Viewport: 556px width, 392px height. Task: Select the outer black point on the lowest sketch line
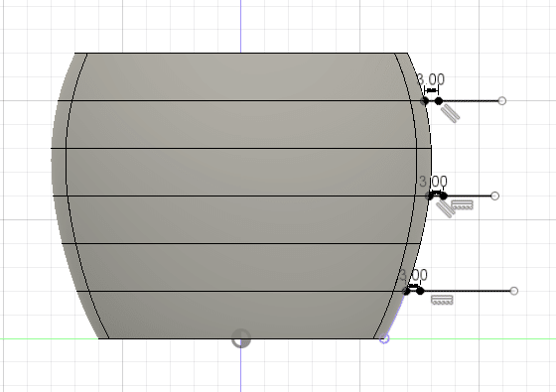420,291
